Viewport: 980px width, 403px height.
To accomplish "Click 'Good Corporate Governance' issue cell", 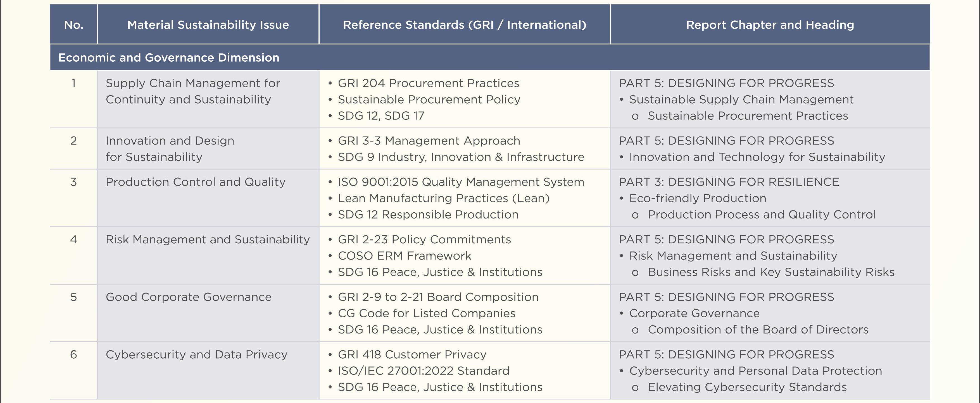I will coord(208,313).
